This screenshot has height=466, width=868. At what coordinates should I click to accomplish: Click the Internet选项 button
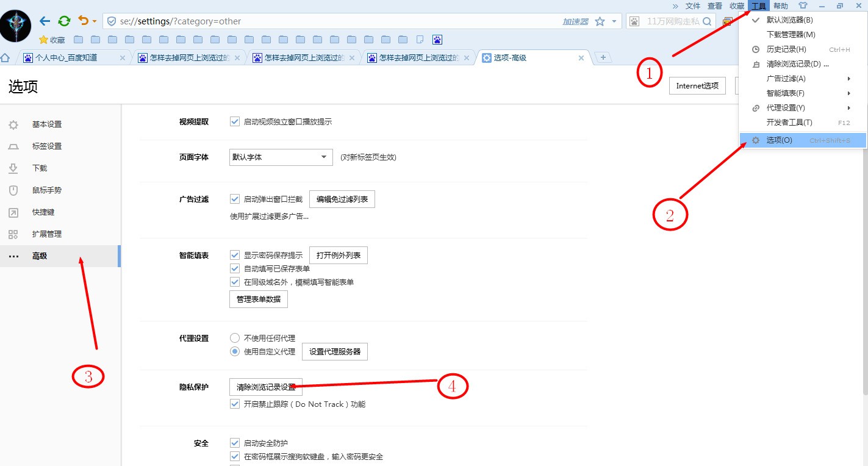(x=697, y=85)
